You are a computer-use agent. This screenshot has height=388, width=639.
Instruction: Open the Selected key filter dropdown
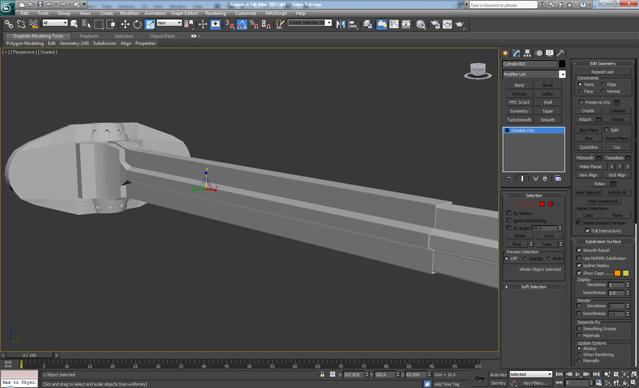(531, 374)
